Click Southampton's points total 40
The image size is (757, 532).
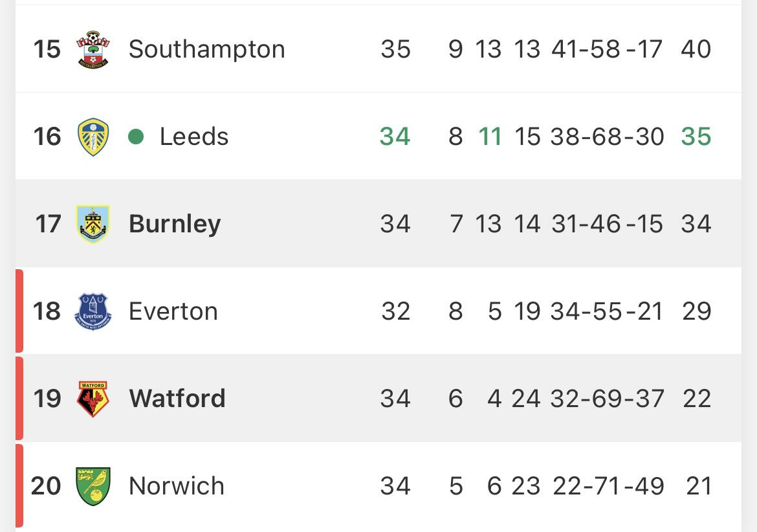point(696,49)
